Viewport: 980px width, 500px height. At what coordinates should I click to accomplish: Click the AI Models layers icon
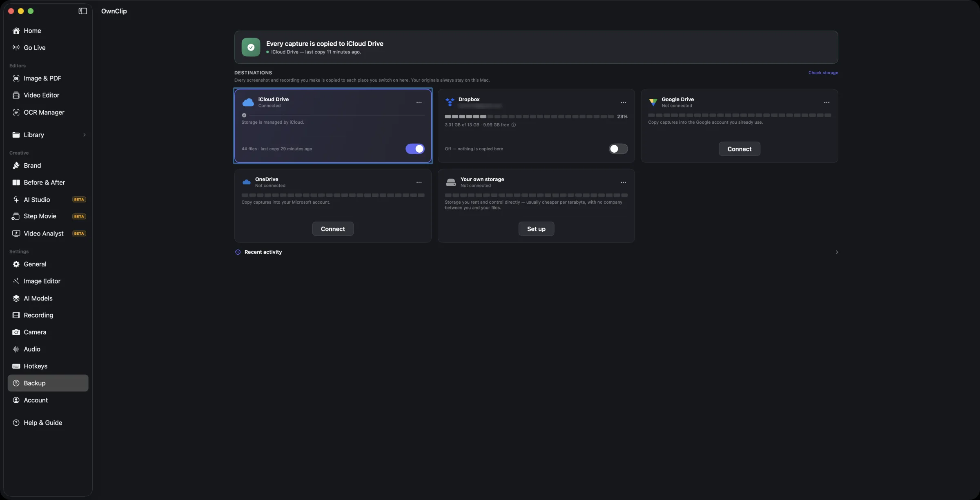16,298
